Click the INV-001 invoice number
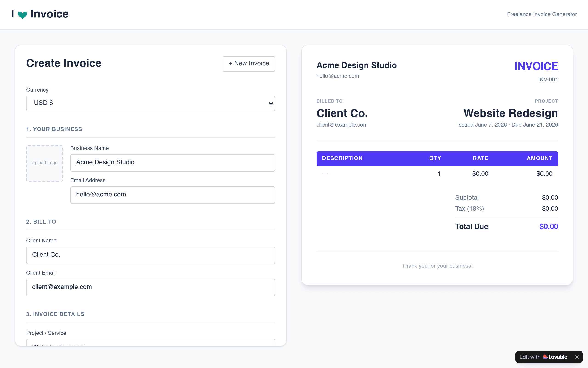The image size is (588, 368). [548, 80]
